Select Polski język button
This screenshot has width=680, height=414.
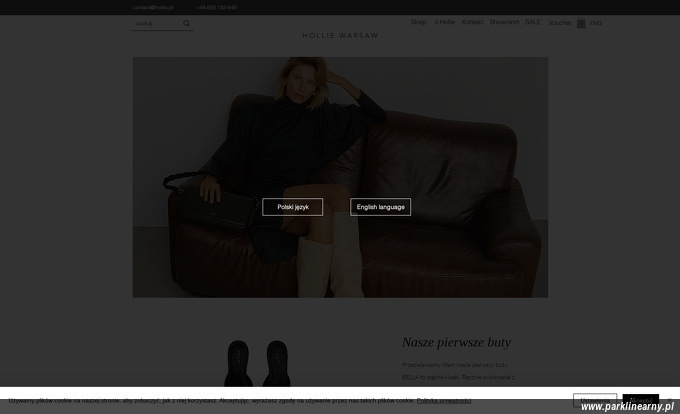293,207
